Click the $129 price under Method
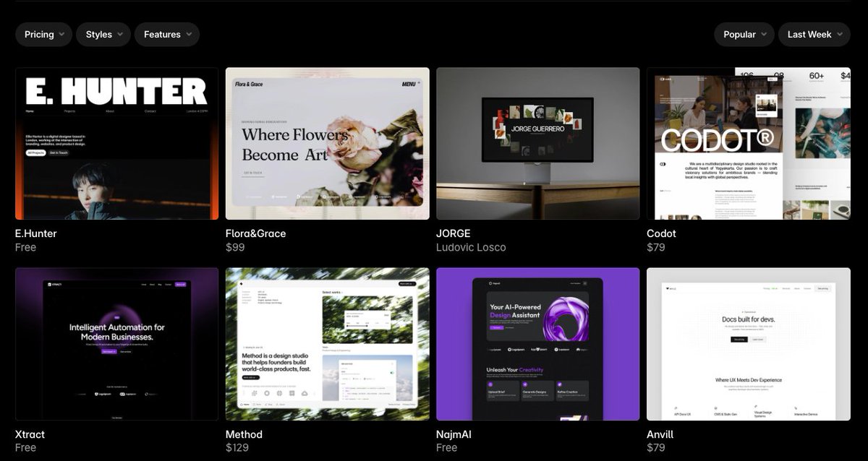Screen dimensions: 868x461 (237, 448)
